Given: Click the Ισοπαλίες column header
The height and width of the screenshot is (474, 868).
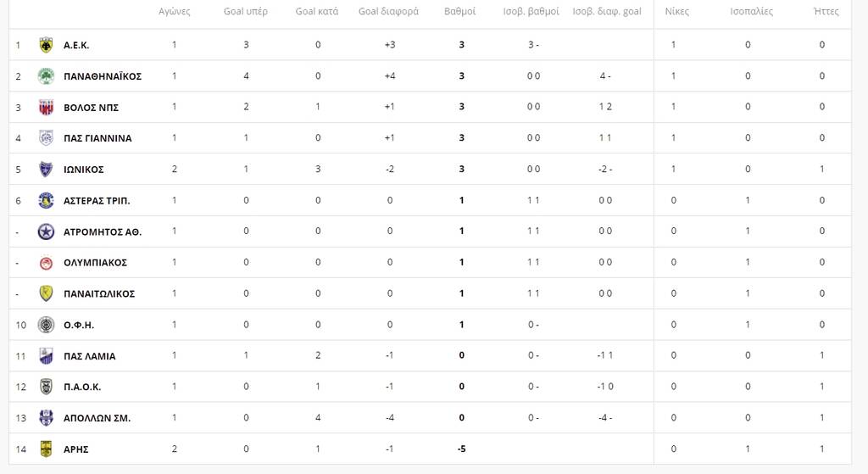Looking at the screenshot, I should pyautogui.click(x=751, y=12).
